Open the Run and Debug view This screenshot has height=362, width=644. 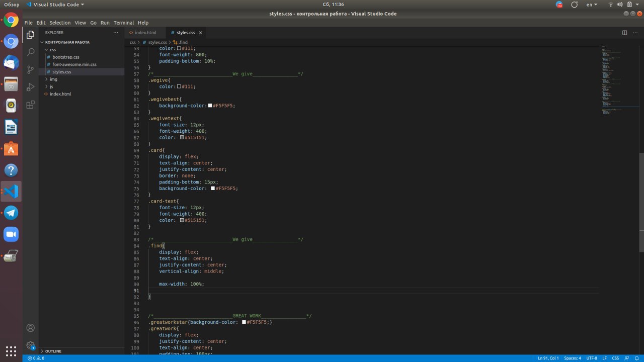pos(31,87)
